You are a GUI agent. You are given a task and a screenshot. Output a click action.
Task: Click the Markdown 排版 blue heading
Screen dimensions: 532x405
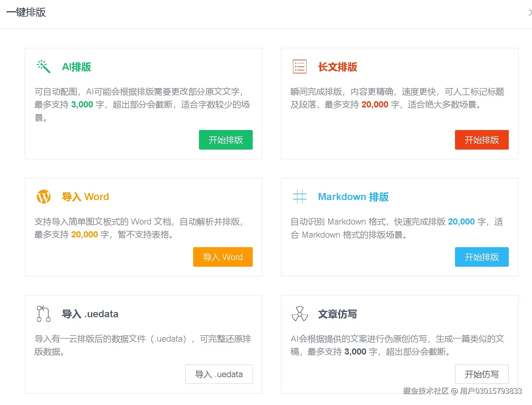(x=353, y=197)
